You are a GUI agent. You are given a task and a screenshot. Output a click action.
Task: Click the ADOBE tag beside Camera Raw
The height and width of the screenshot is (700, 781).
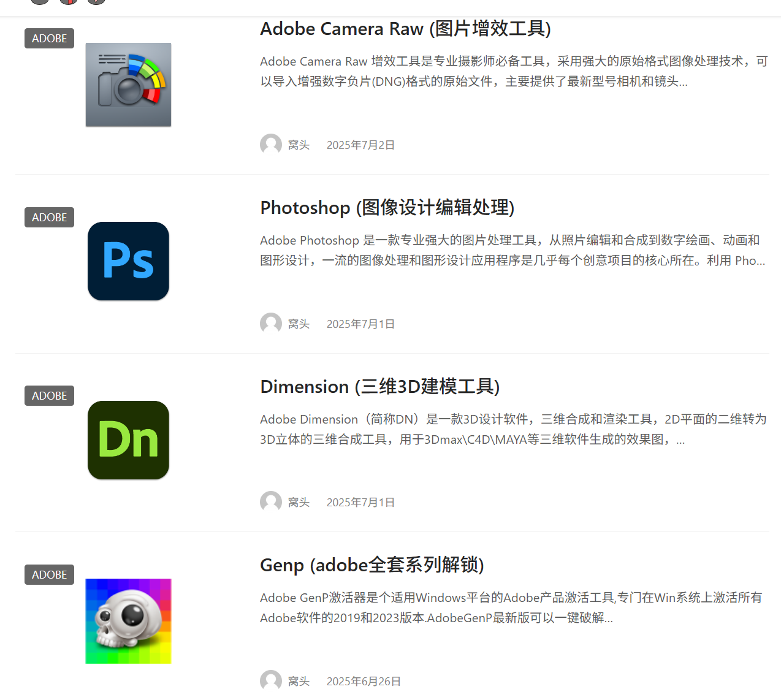click(49, 39)
